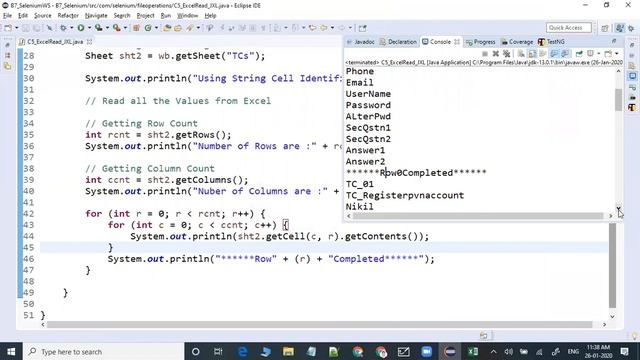Open Zoom from the Windows taskbar

pos(427,351)
